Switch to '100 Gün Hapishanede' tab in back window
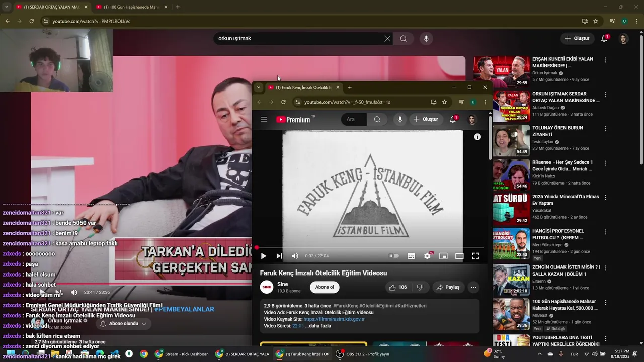Screen dimensions: 644x362 tap(132, 7)
